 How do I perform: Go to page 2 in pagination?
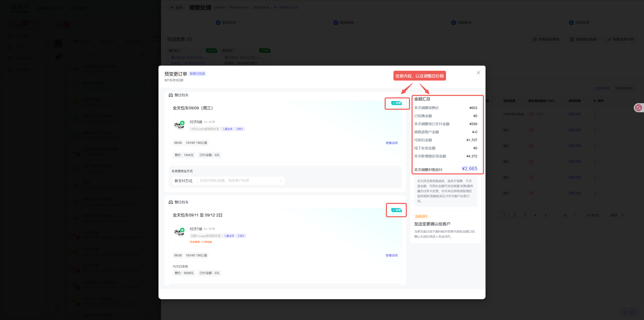click(x=515, y=215)
